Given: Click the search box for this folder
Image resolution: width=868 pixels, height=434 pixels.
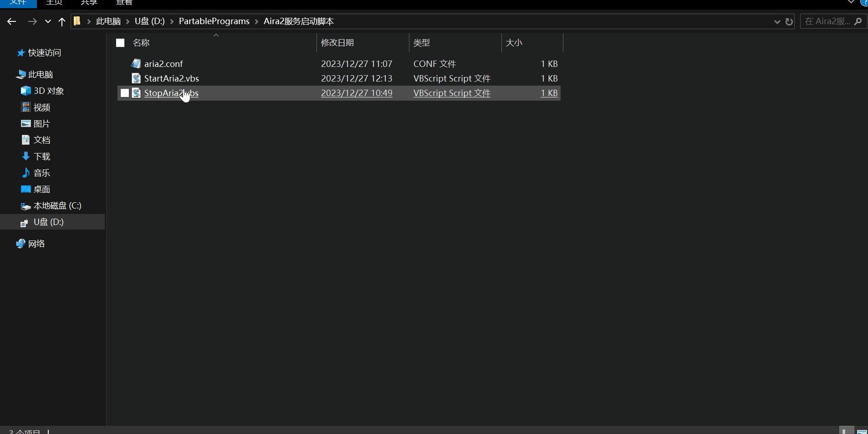Looking at the screenshot, I should tap(827, 21).
